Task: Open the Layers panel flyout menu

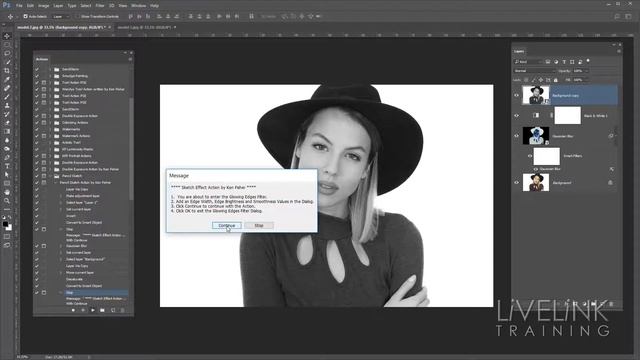Action: [x=619, y=51]
